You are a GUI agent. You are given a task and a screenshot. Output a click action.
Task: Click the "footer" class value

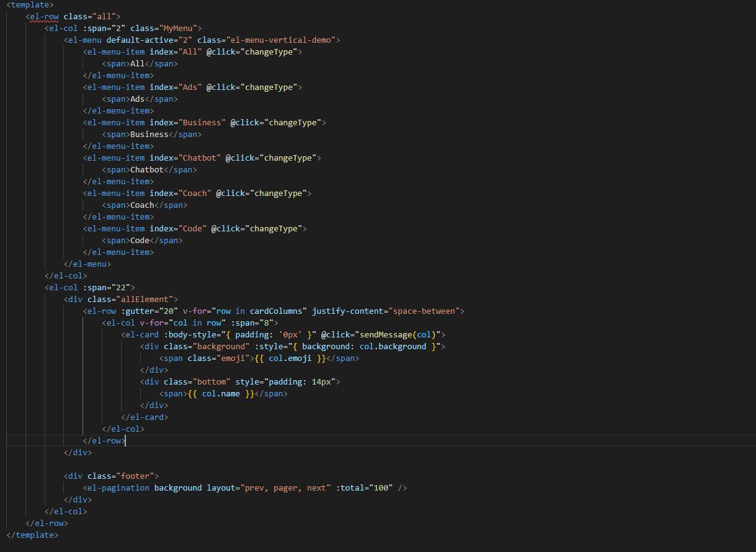point(135,476)
